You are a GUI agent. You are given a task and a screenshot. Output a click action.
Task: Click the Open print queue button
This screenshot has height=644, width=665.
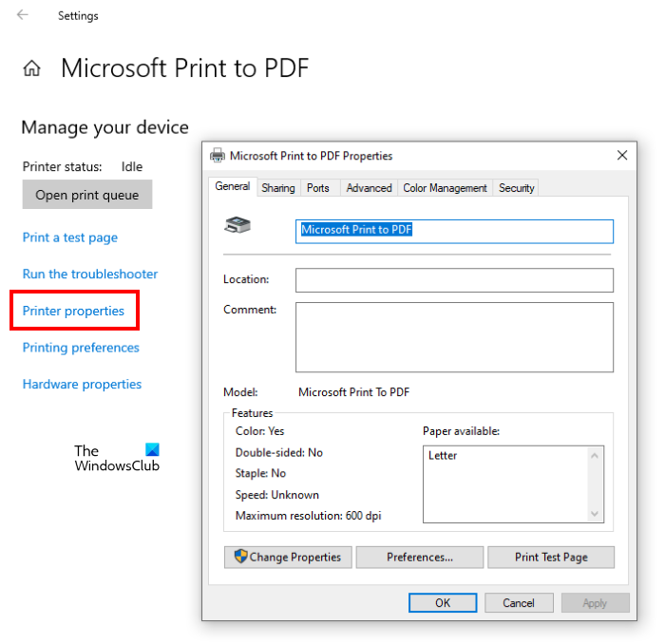[x=86, y=195]
